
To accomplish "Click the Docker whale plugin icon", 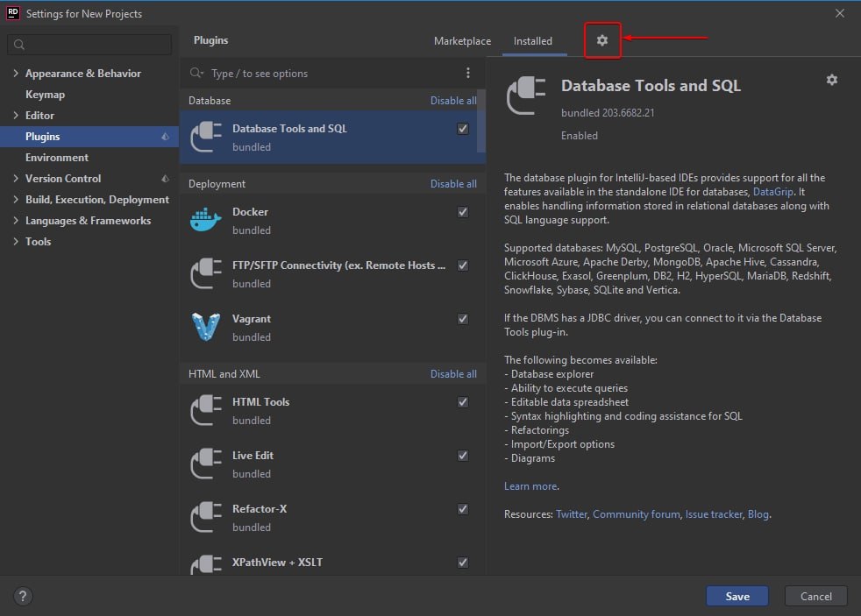I will 205,219.
